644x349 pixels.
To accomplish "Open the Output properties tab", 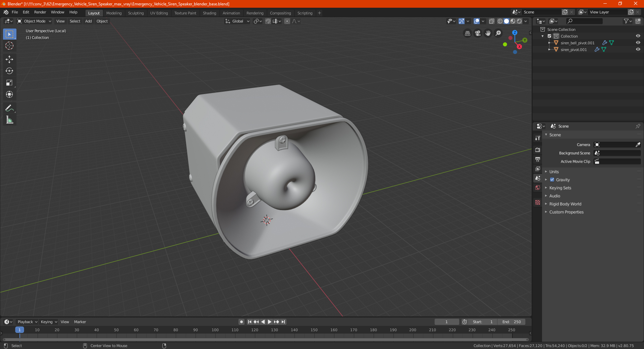I will pos(538,159).
